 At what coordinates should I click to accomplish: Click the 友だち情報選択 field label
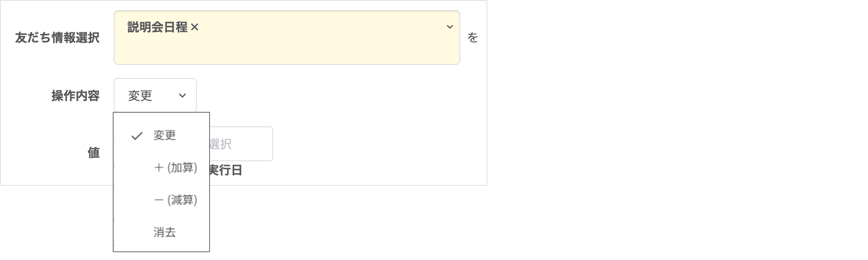(x=57, y=38)
